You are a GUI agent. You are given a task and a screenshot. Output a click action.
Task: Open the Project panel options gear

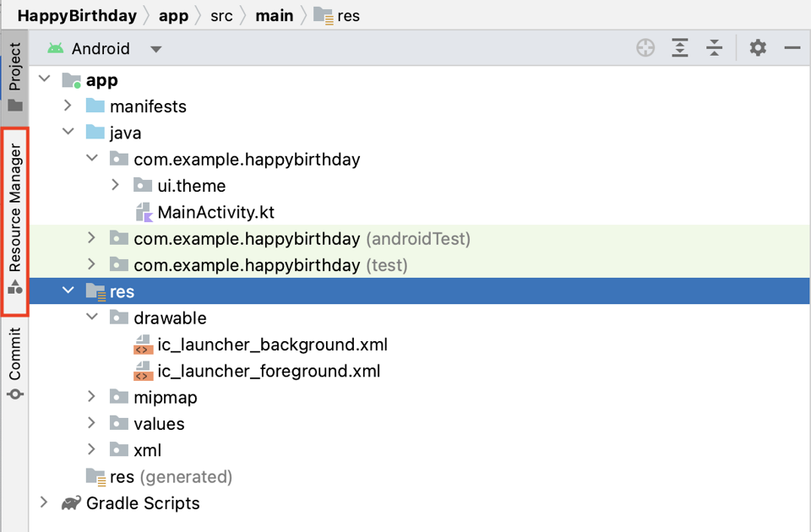[758, 48]
